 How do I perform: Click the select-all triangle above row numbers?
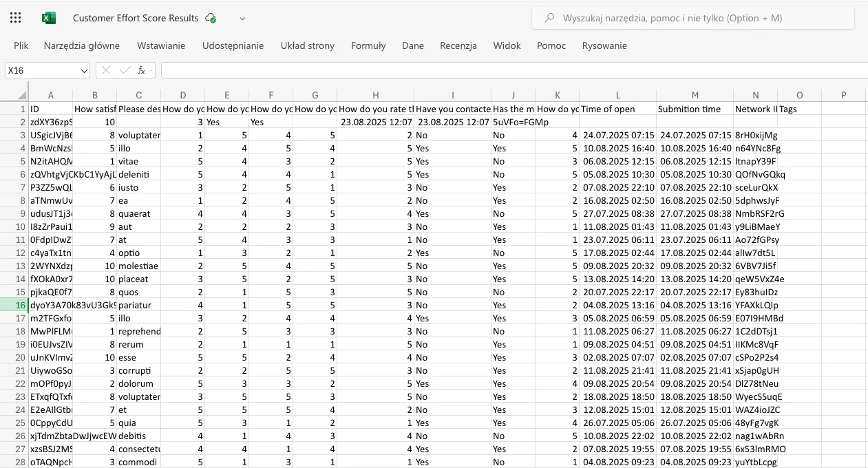click(x=23, y=94)
